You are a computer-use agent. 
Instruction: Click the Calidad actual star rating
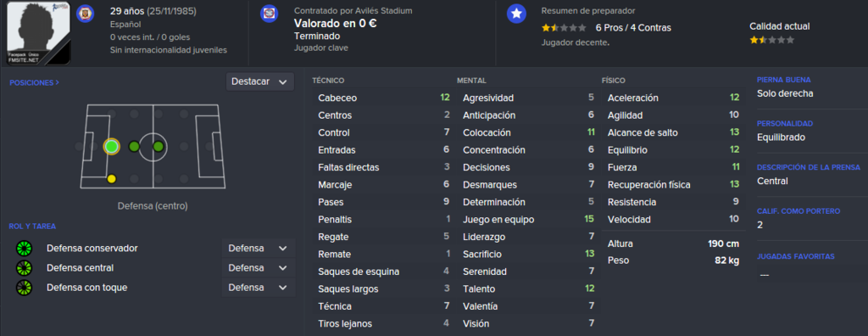(772, 40)
